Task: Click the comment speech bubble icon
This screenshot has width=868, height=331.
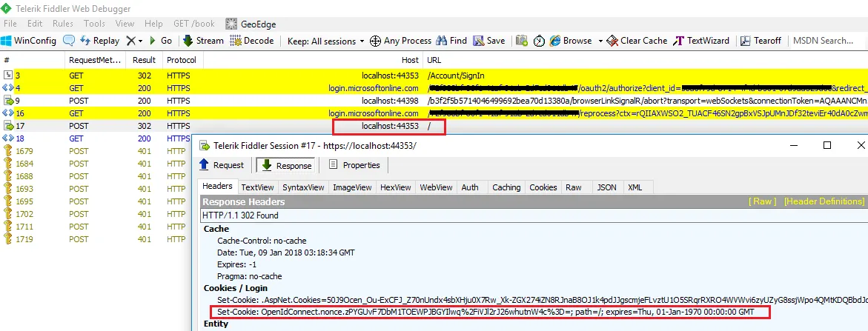Action: point(69,40)
